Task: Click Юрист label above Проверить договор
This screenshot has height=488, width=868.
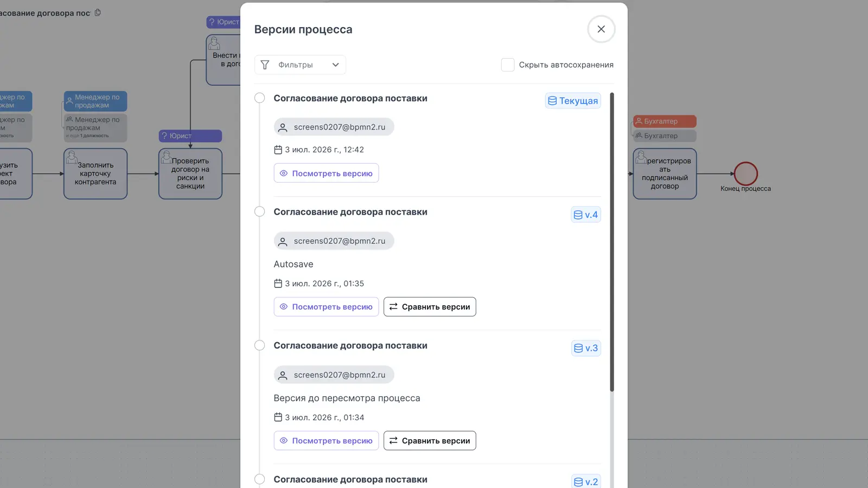Action: (x=190, y=136)
